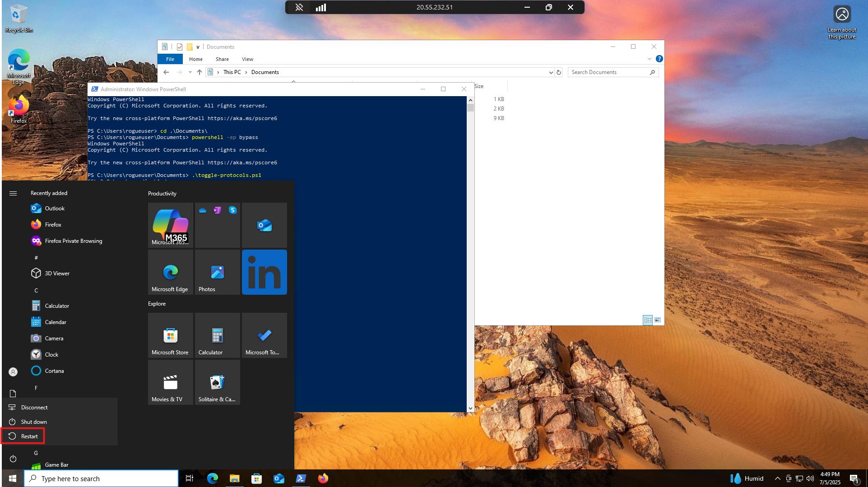Viewport: 868px width, 487px height.
Task: Collapse the Start menu hamburger navigation
Action: tap(13, 193)
